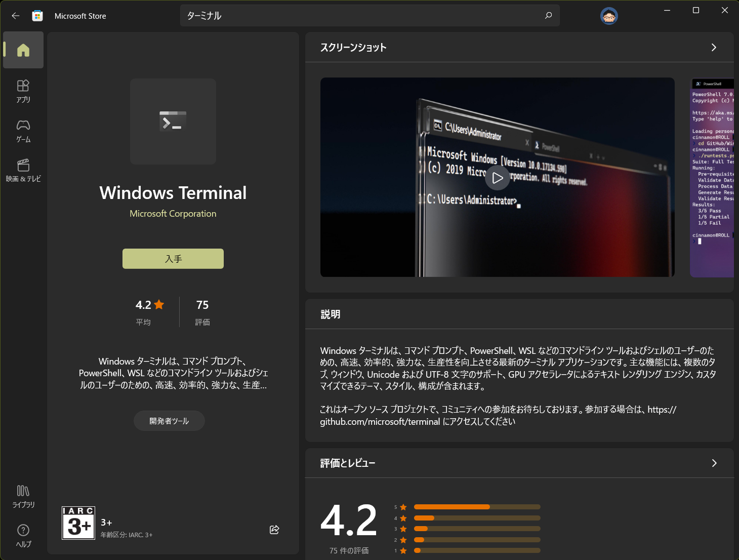
Task: Click the 年齢区分: IARC. 3+ text
Action: click(127, 535)
